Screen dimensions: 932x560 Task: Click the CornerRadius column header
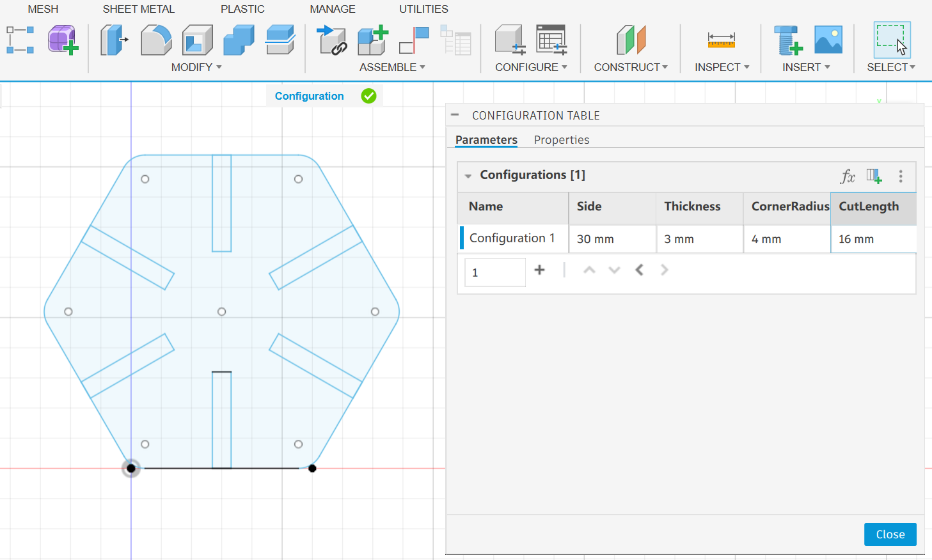(x=787, y=208)
